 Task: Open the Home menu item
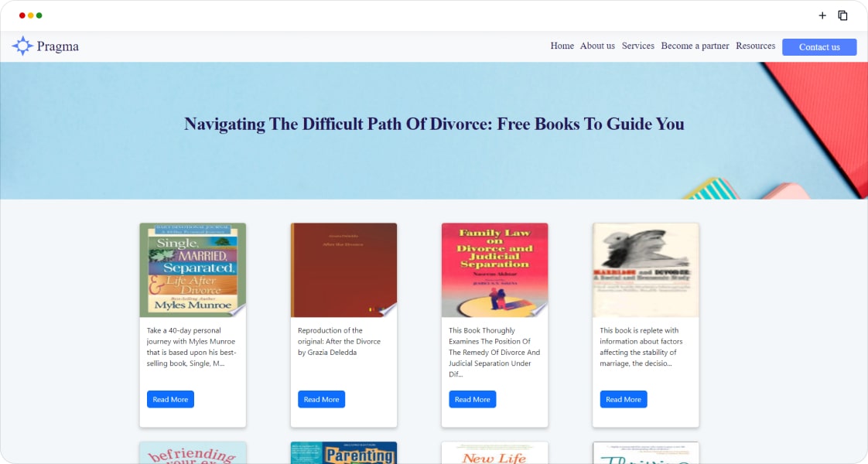coord(562,46)
